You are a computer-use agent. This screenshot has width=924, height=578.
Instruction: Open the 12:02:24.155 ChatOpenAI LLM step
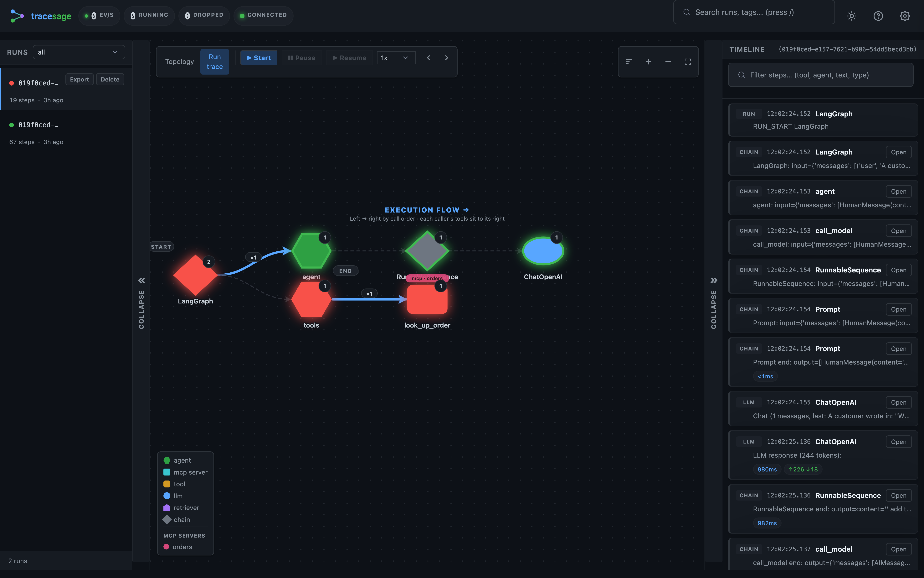[x=898, y=402]
